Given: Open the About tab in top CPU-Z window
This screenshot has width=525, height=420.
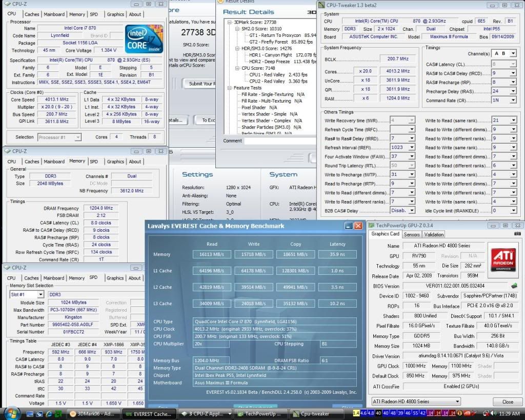Looking at the screenshot, I should pos(135,14).
